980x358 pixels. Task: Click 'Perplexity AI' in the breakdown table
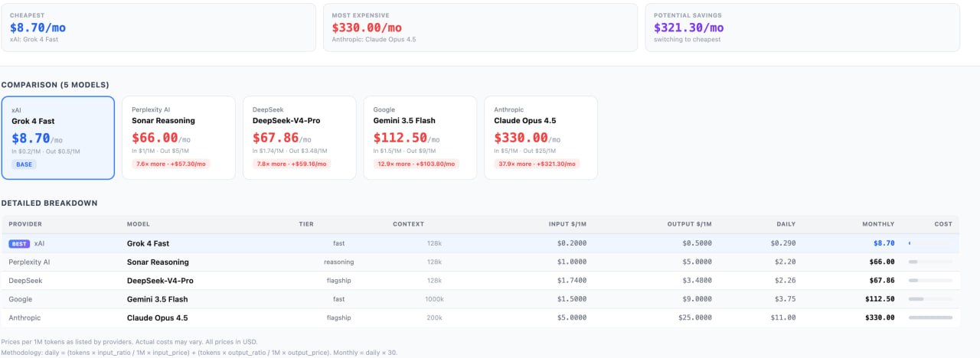click(x=29, y=262)
